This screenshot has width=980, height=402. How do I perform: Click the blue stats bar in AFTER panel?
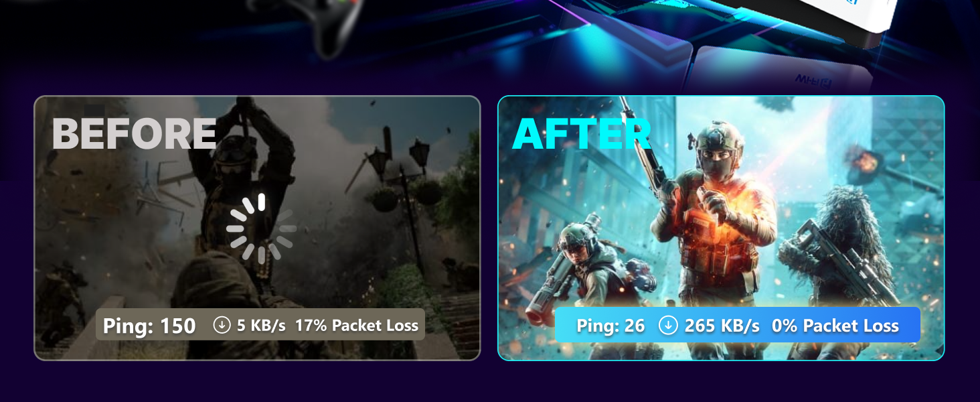738,325
